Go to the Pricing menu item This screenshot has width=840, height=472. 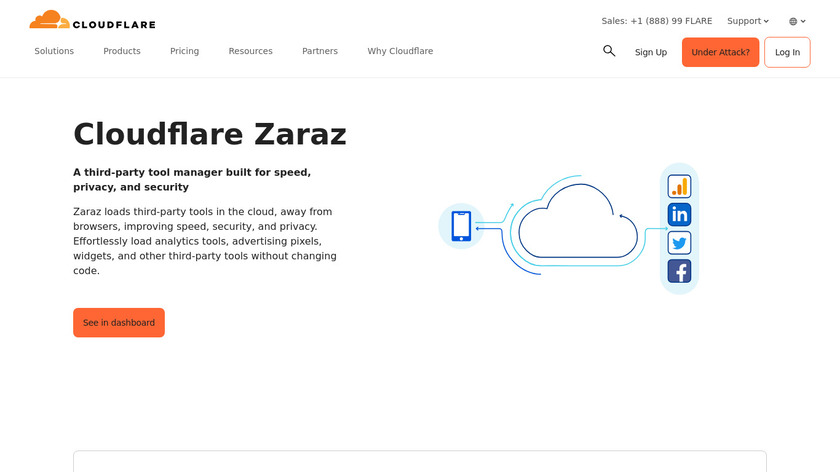[184, 51]
